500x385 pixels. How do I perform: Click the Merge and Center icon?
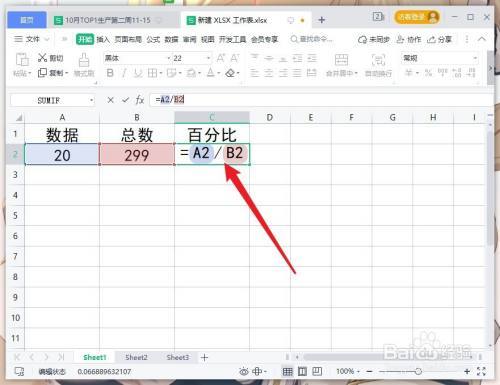[341, 60]
